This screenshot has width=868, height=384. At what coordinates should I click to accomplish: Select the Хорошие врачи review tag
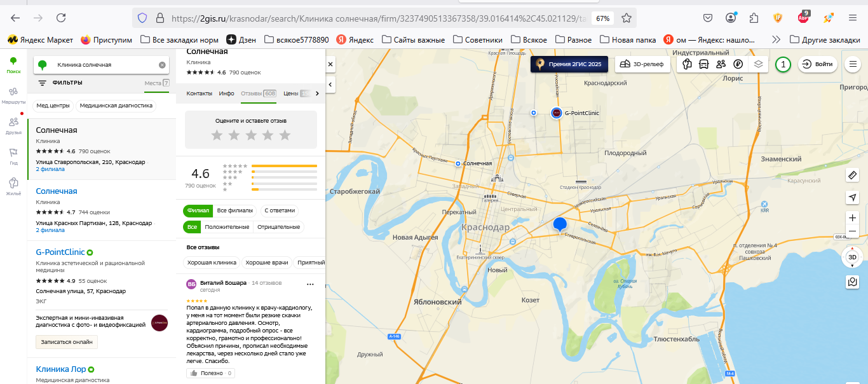point(267,263)
